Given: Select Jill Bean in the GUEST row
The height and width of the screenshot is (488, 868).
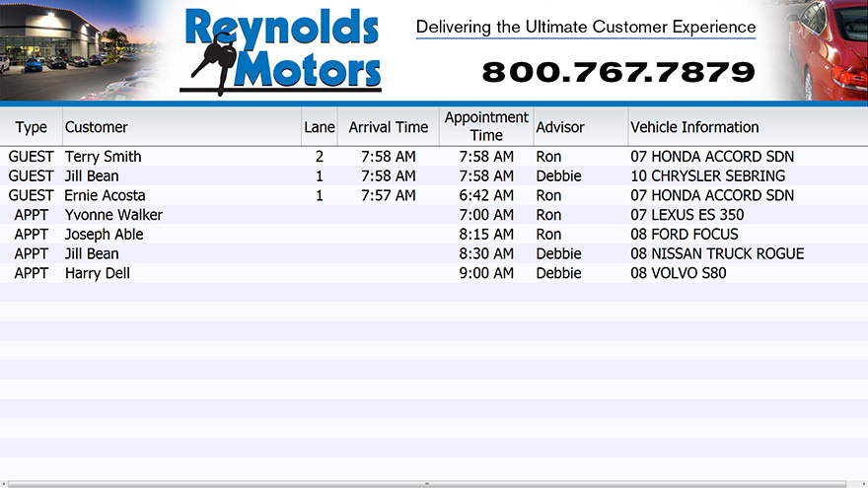Looking at the screenshot, I should click(92, 175).
